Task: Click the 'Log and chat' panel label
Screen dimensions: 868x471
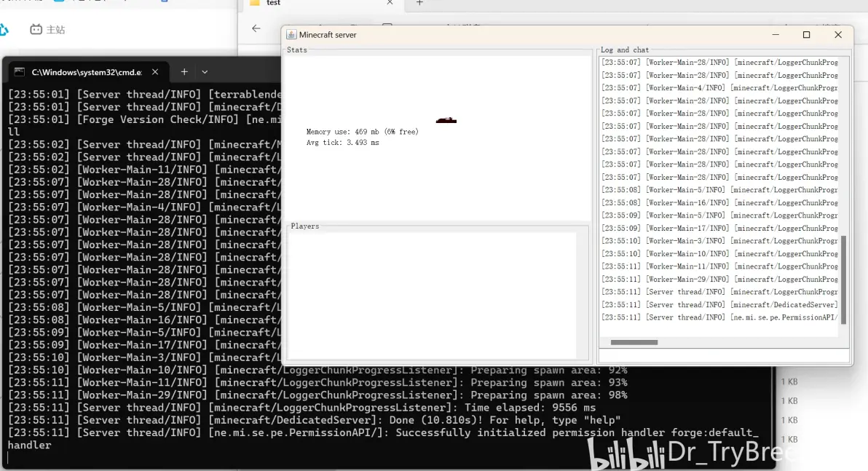Action: click(625, 50)
